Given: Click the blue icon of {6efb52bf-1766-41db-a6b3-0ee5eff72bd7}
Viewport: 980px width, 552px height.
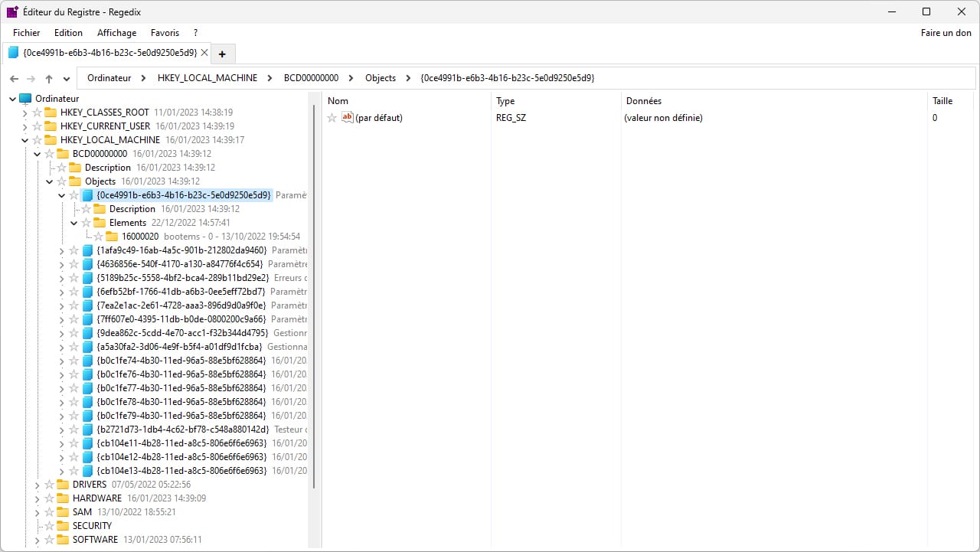Looking at the screenshot, I should pyautogui.click(x=87, y=292).
